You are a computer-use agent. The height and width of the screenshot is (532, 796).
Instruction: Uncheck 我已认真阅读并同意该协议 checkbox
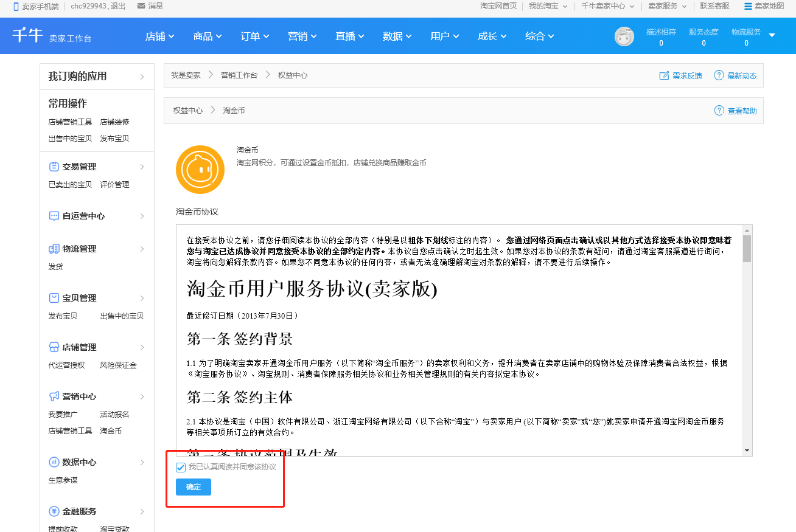pos(180,467)
